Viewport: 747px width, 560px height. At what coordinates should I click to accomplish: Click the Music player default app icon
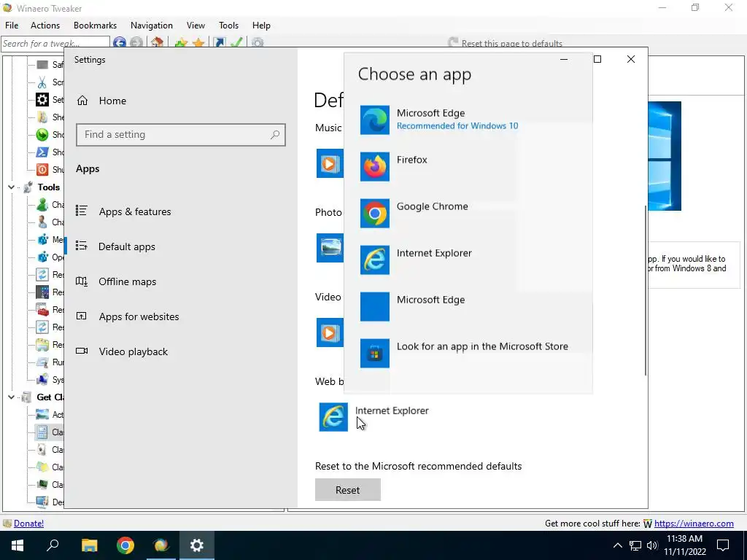[330, 163]
